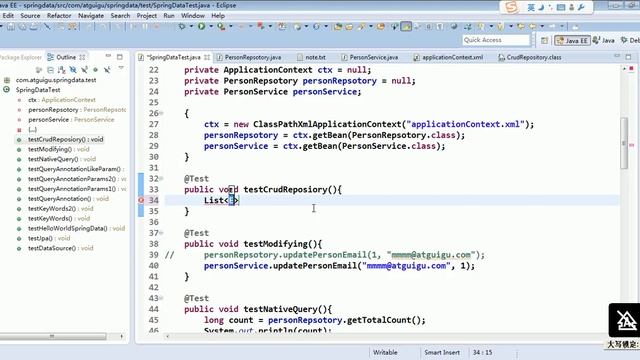Screen dimensions: 640x360
Task: Open the Project menu
Action: coord(147,16)
